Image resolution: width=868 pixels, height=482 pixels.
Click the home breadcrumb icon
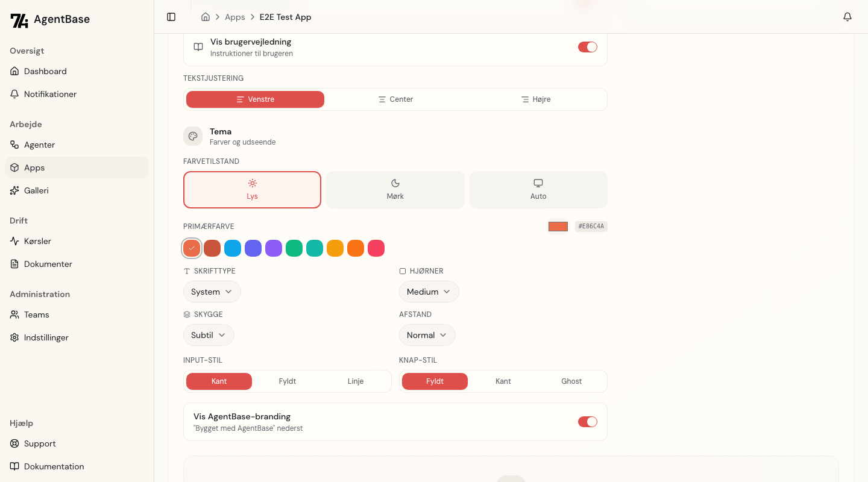[206, 17]
